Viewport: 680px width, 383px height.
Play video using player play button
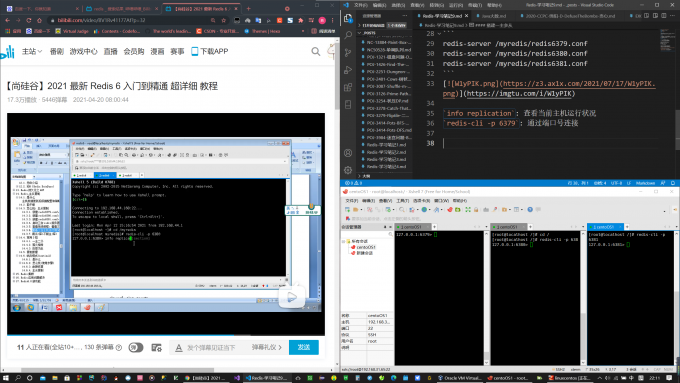[x=292, y=298]
